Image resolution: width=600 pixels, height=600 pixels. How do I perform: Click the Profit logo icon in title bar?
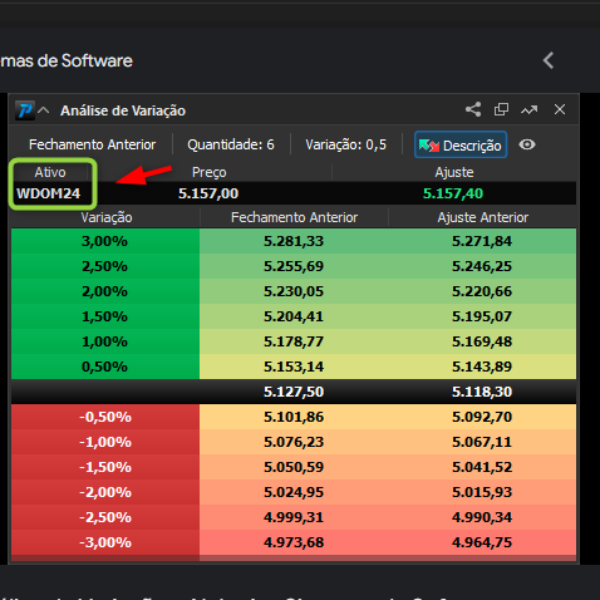click(x=25, y=110)
